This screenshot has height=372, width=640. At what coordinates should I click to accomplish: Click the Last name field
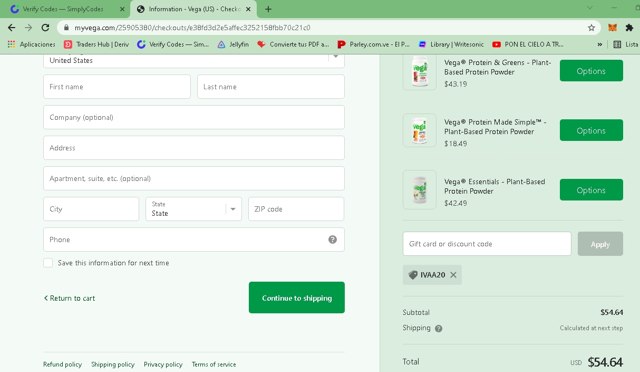coord(271,87)
